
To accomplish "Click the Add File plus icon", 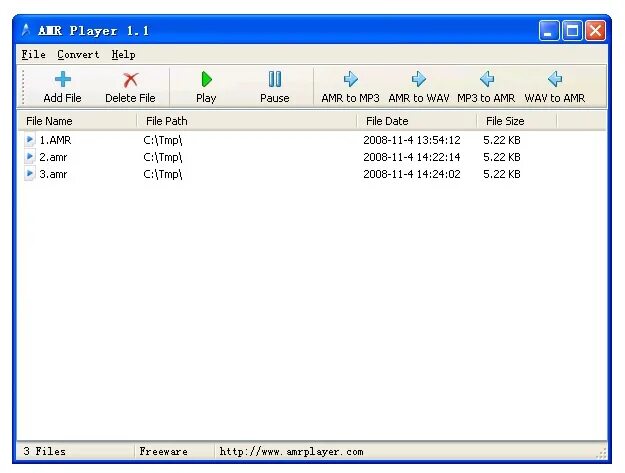I will tap(63, 79).
